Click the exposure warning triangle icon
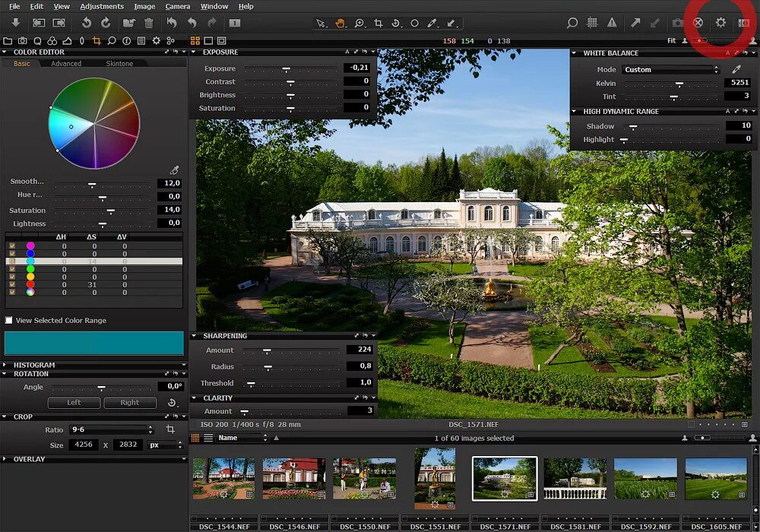 [611, 23]
